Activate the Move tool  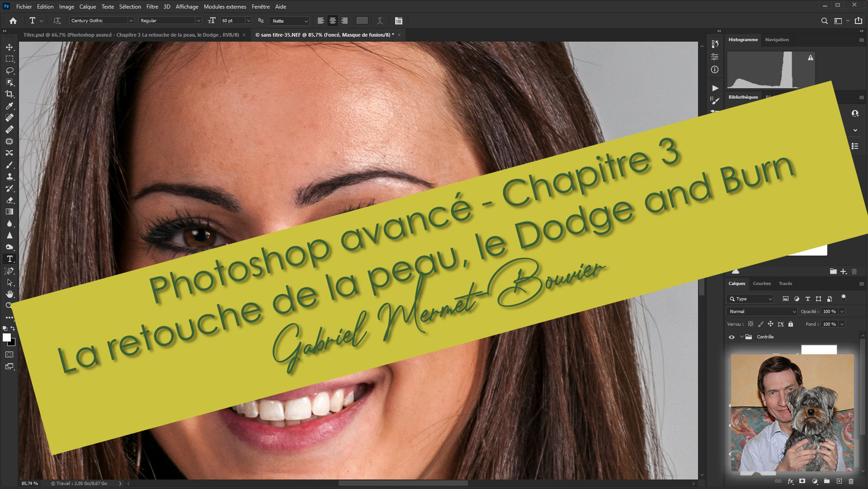click(9, 47)
